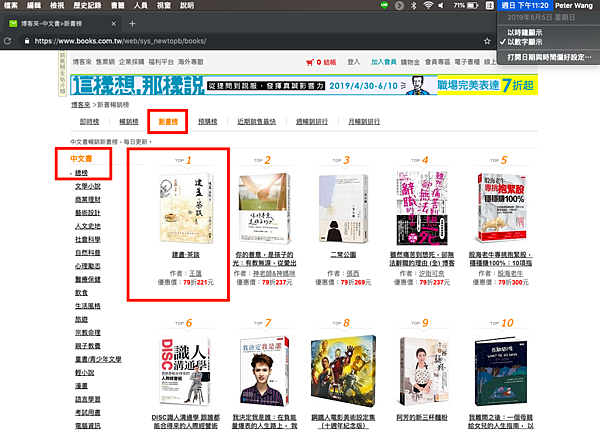
Task: Click author link 王隱 under TOP 1
Action: [196, 274]
